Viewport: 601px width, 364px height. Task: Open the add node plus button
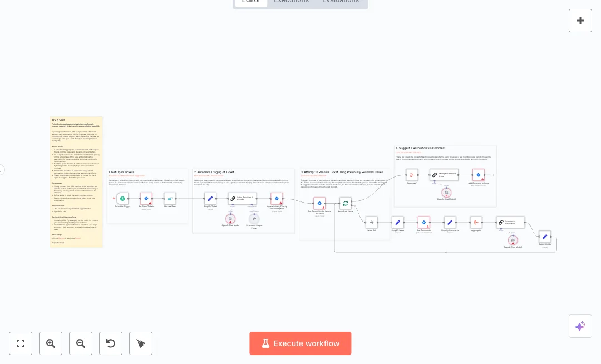click(x=580, y=21)
